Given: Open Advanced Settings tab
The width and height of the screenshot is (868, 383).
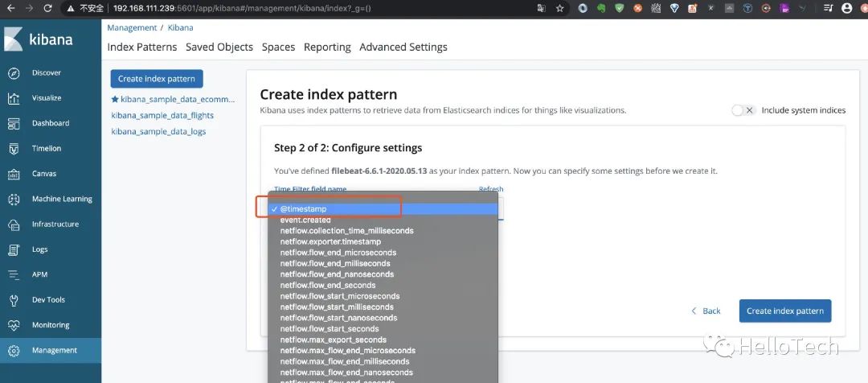Looking at the screenshot, I should [403, 47].
